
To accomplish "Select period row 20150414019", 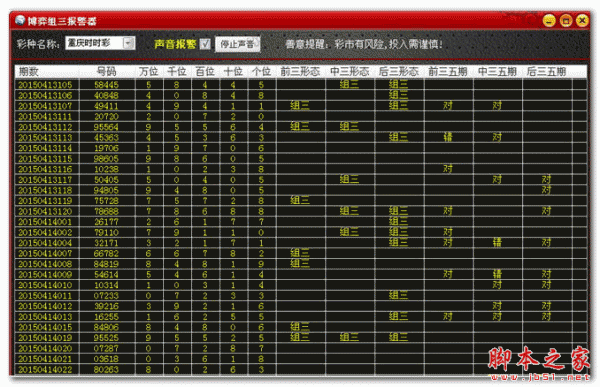I will tap(300, 338).
